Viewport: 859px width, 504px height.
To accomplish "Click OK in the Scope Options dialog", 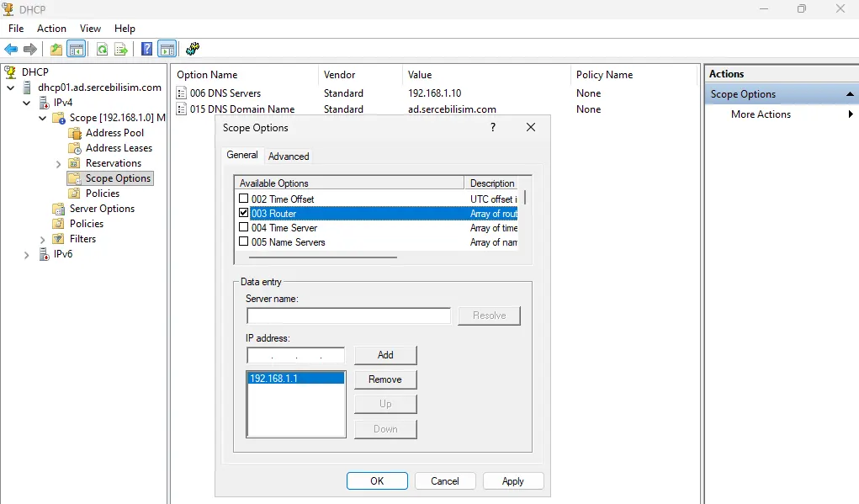I will tap(377, 481).
